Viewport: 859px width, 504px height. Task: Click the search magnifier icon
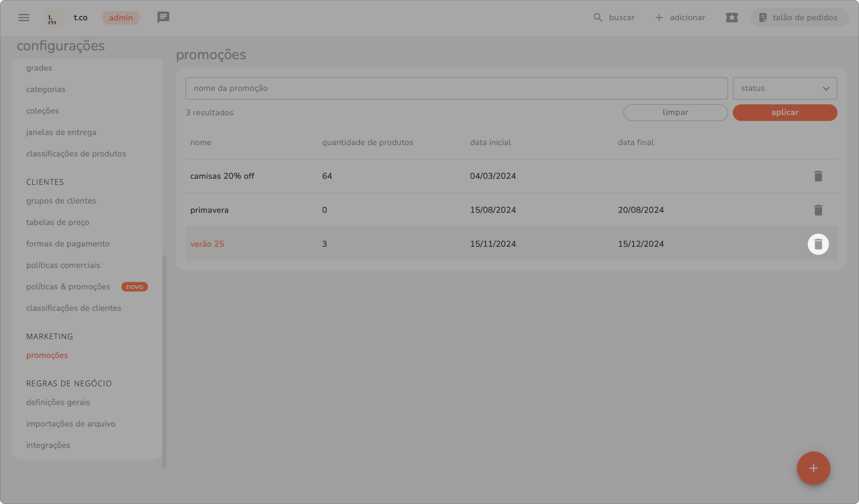point(597,17)
